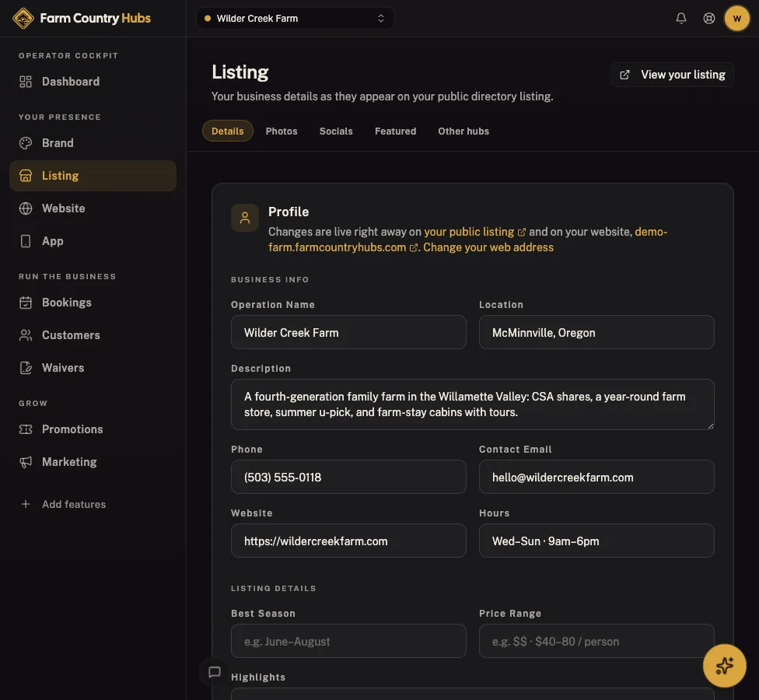The width and height of the screenshot is (759, 700).
Task: Expand the Wilder Creek Farm switcher
Action: (296, 19)
